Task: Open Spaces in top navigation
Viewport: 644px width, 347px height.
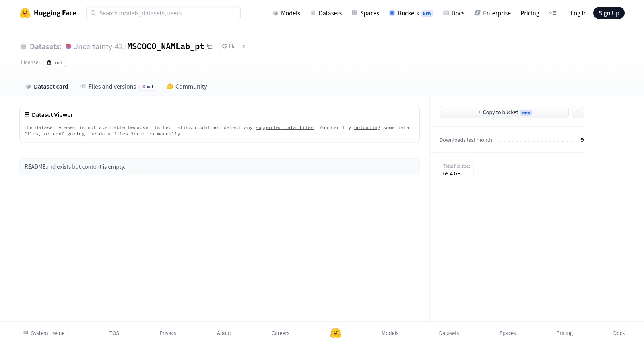Action: [365, 13]
